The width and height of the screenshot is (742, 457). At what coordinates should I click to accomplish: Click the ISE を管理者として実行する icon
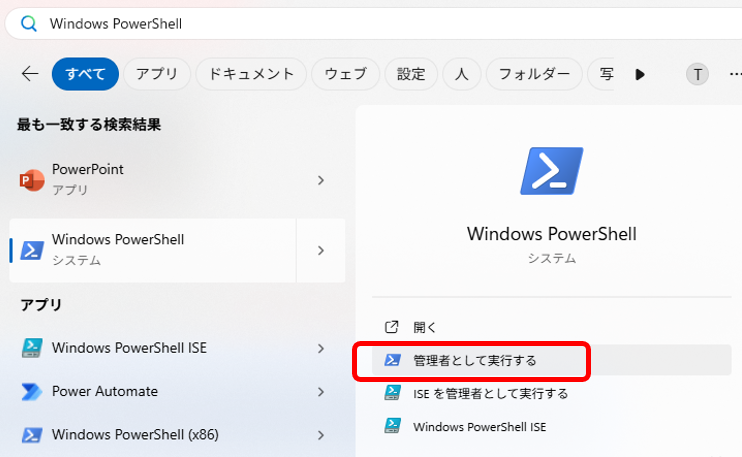click(392, 393)
